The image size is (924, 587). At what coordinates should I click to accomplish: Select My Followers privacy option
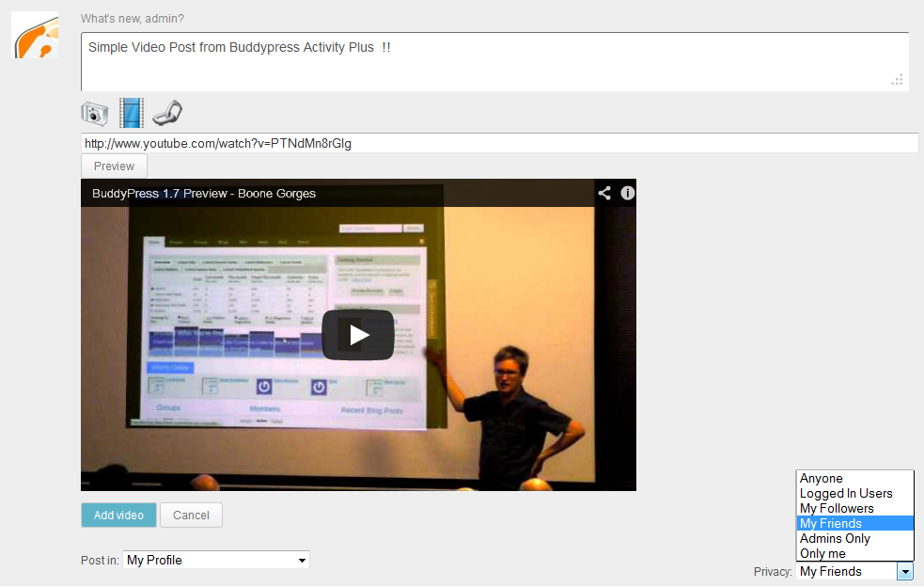pyautogui.click(x=854, y=509)
